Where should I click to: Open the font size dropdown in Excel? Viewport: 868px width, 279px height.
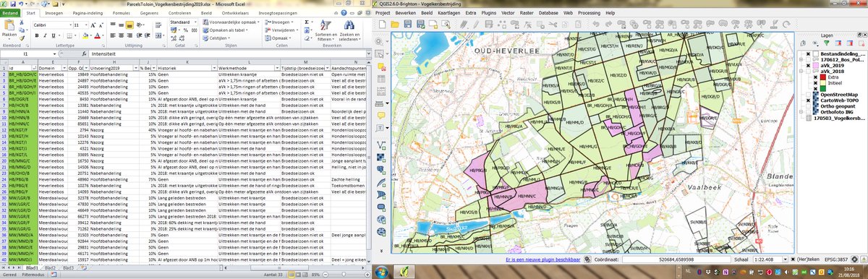pyautogui.click(x=87, y=25)
